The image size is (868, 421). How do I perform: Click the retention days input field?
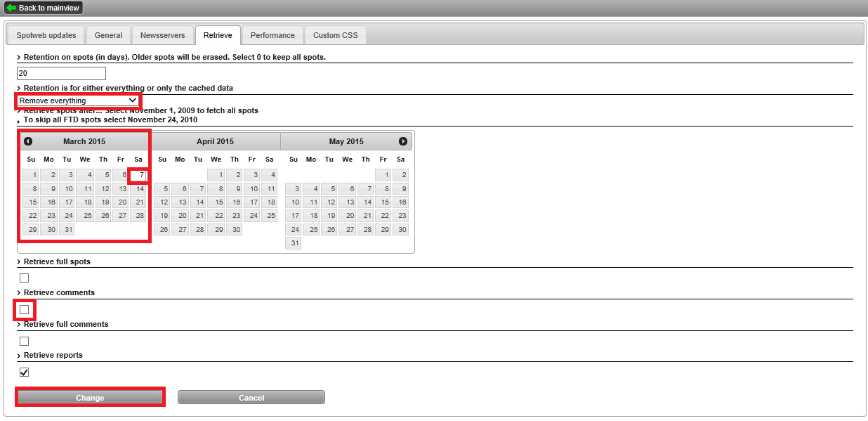pos(61,73)
